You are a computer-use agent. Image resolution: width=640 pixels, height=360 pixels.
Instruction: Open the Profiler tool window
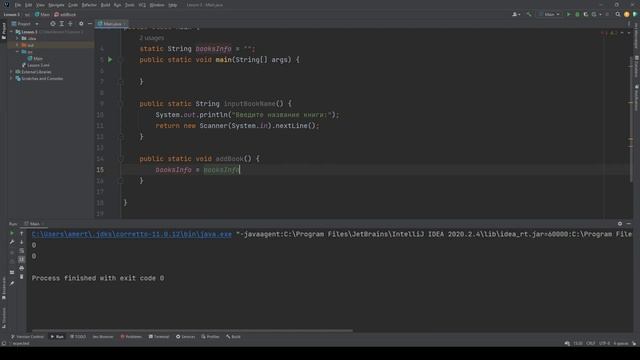pyautogui.click(x=210, y=337)
